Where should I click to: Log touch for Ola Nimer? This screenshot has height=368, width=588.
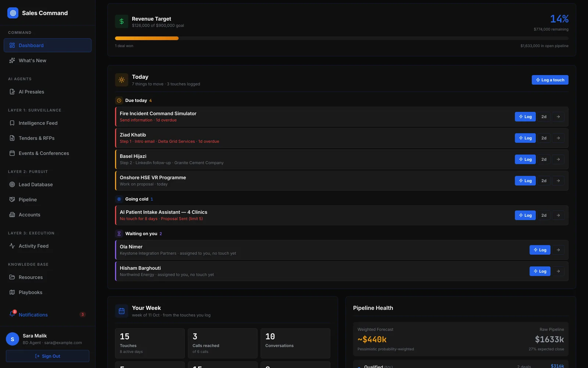point(540,250)
